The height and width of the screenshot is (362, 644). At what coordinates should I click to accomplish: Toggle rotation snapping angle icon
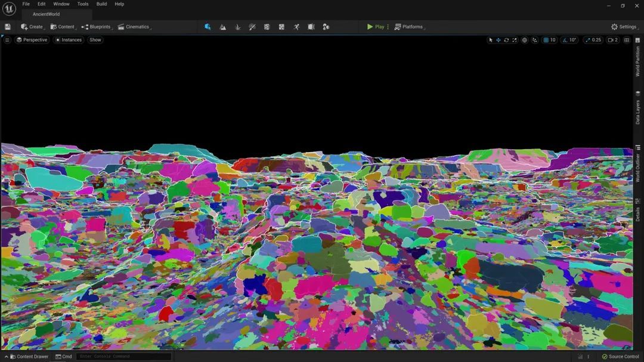(x=565, y=40)
